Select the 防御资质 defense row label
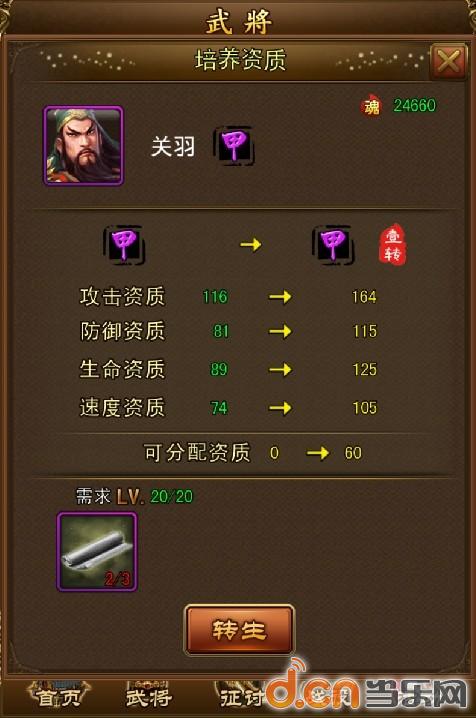This screenshot has height=718, width=476. tap(122, 331)
